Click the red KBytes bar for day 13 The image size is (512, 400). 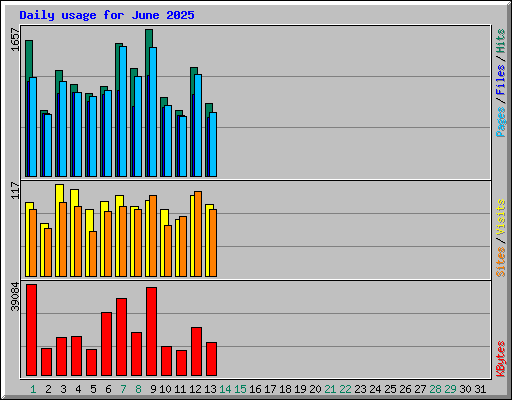[x=212, y=359]
